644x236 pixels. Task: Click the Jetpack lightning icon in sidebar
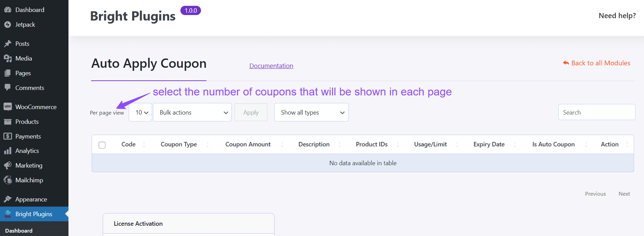pyautogui.click(x=8, y=25)
